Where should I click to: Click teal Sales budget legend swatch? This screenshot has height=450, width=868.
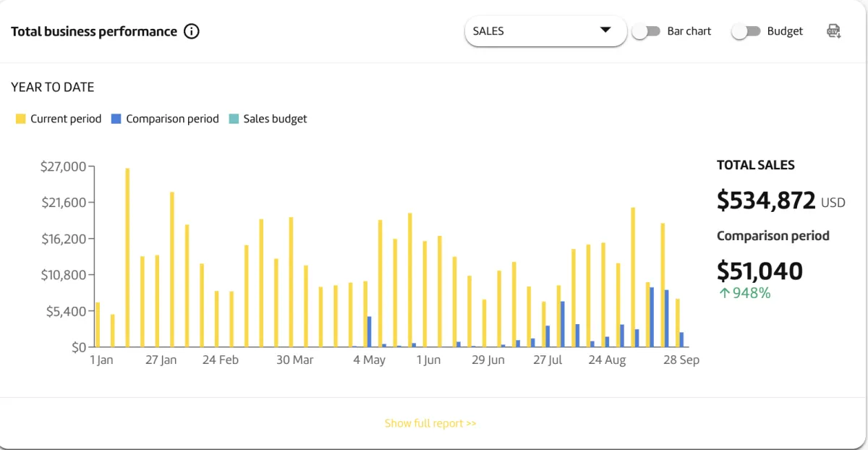pyautogui.click(x=234, y=119)
